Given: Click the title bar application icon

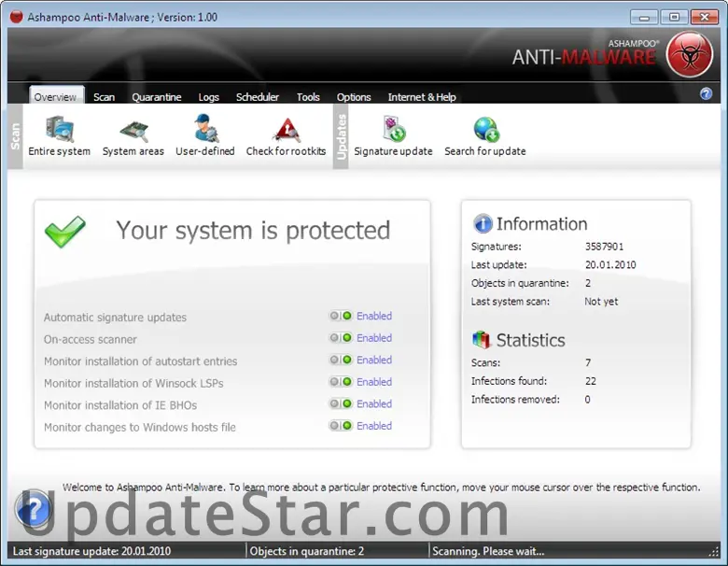Looking at the screenshot, I should click(16, 17).
